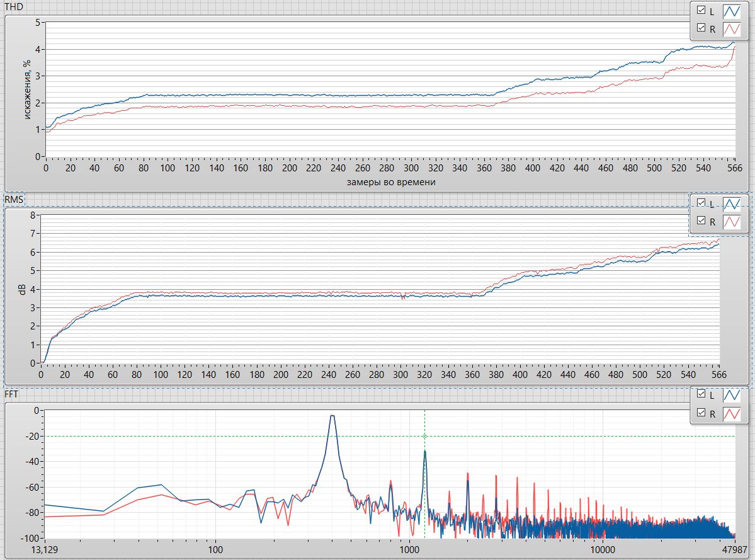
Task: Click the RMS x-axis tick label 300
Action: (x=400, y=375)
